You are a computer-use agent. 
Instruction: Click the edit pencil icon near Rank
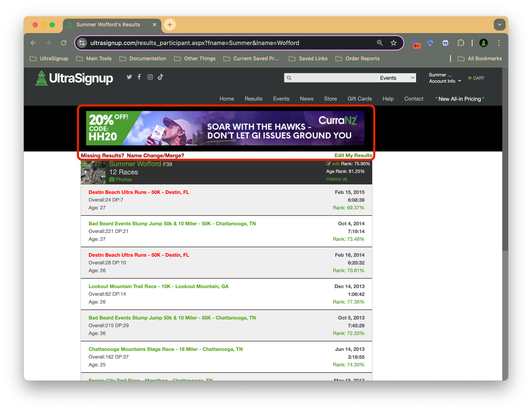pyautogui.click(x=328, y=164)
